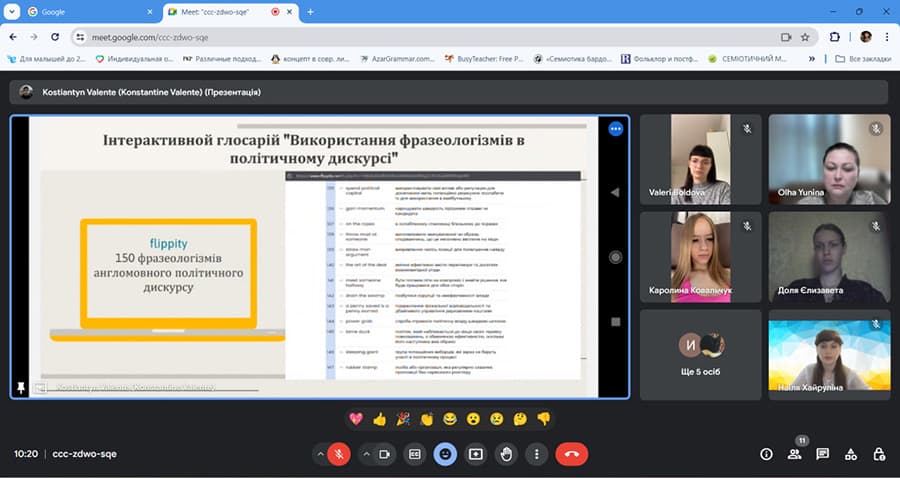Send the thumbs up reaction
This screenshot has height=478, width=900.
click(379, 418)
